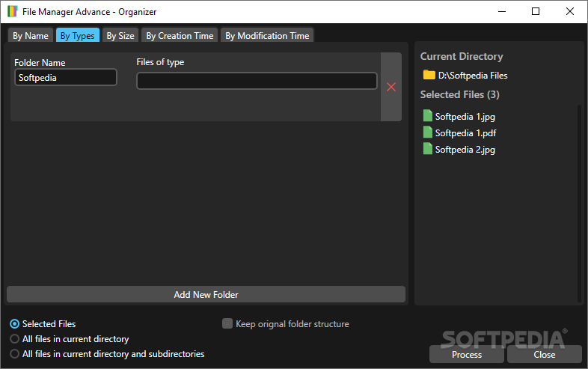Viewport: 588px width, 369px height.
Task: Start organizing with the Process button
Action: tap(467, 354)
